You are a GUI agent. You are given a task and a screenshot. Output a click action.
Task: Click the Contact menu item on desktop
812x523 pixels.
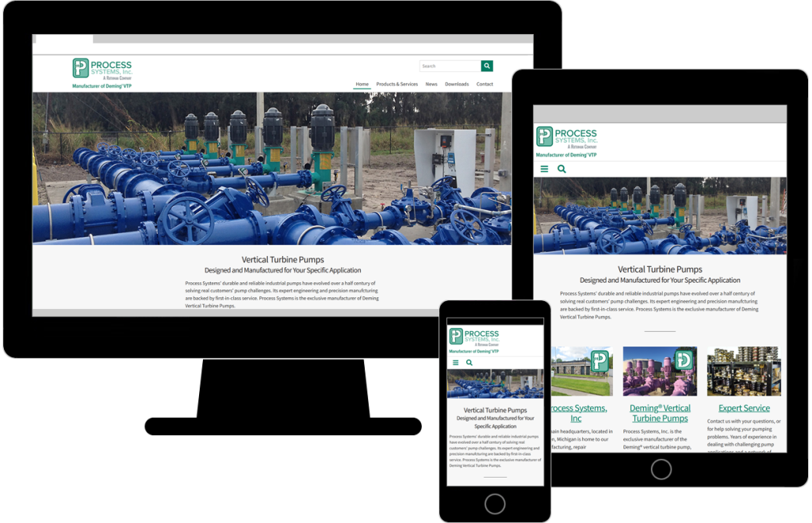point(485,84)
